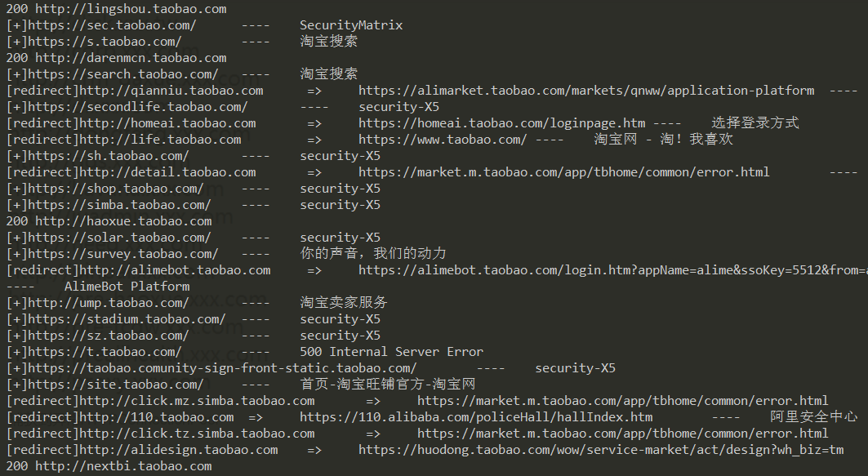Viewport: 868px width, 476px height.
Task: Click the http://darenmcn.taobao.com address
Action: point(131,58)
